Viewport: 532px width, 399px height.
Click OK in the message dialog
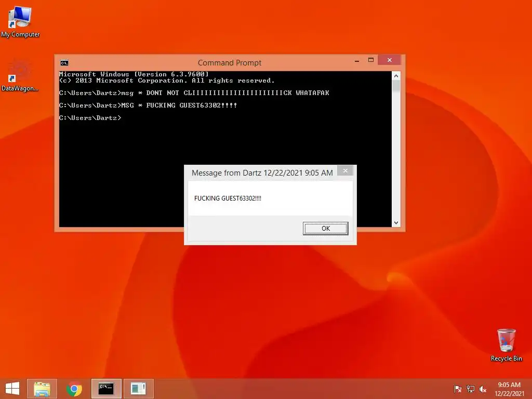[x=325, y=229]
